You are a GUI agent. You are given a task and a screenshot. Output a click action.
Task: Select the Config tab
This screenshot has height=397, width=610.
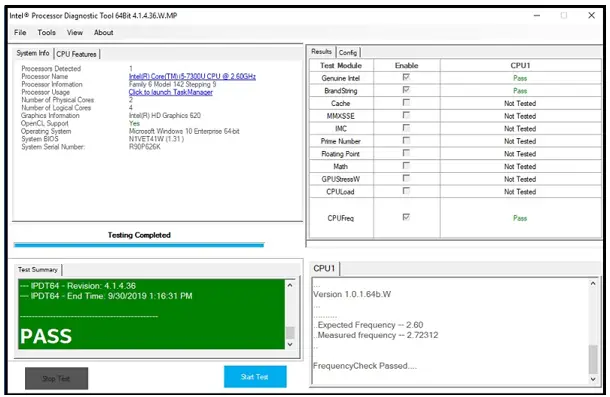347,53
